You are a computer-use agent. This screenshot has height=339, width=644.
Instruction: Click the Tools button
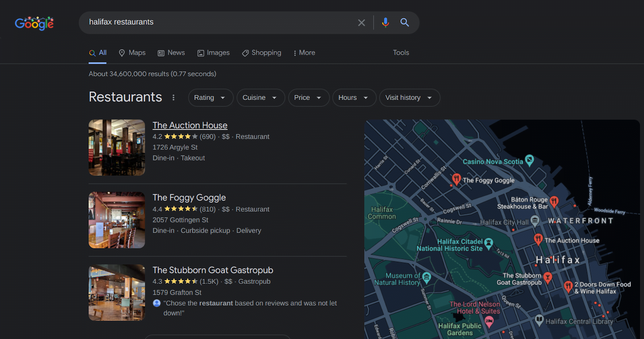(401, 53)
